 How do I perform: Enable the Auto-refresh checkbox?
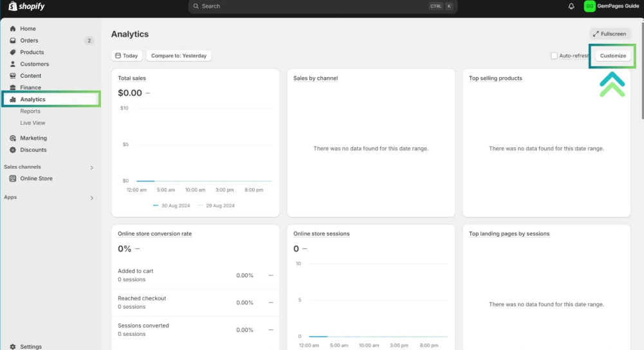click(554, 55)
